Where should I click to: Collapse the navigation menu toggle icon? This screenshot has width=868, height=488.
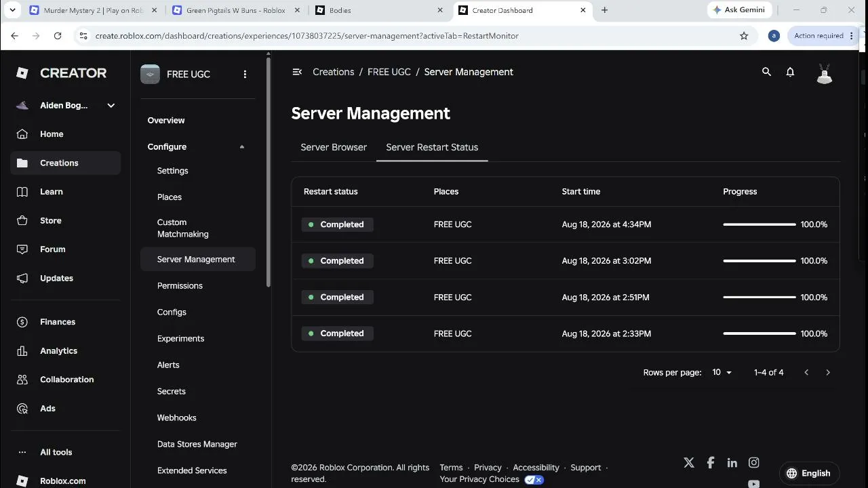297,72
